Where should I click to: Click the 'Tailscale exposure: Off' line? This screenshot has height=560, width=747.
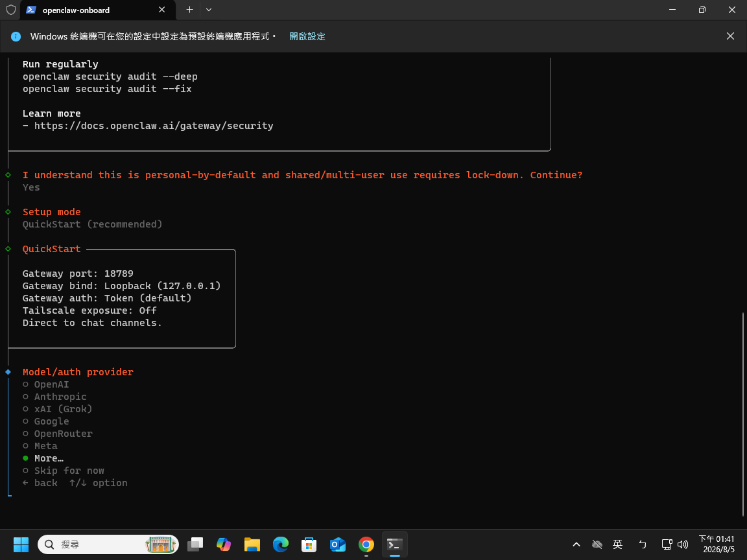[89, 310]
